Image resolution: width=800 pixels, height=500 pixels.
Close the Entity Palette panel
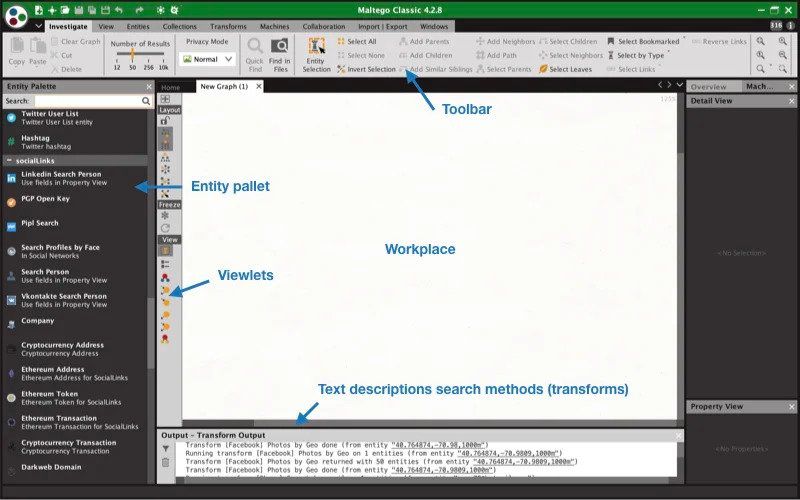[x=149, y=87]
